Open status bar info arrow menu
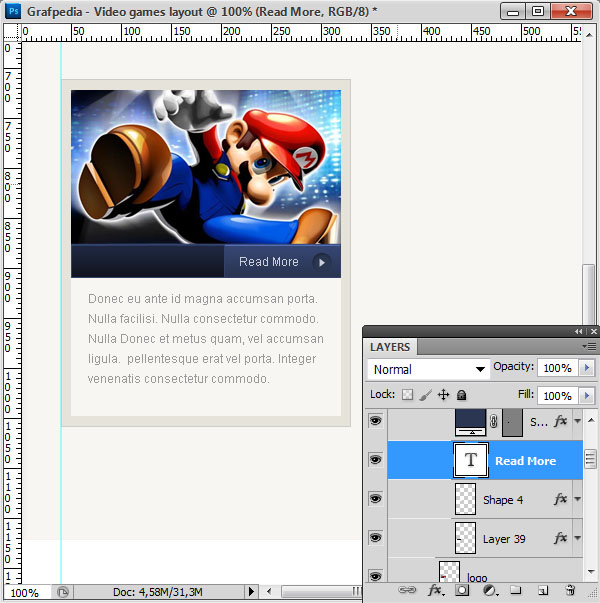 click(x=251, y=591)
